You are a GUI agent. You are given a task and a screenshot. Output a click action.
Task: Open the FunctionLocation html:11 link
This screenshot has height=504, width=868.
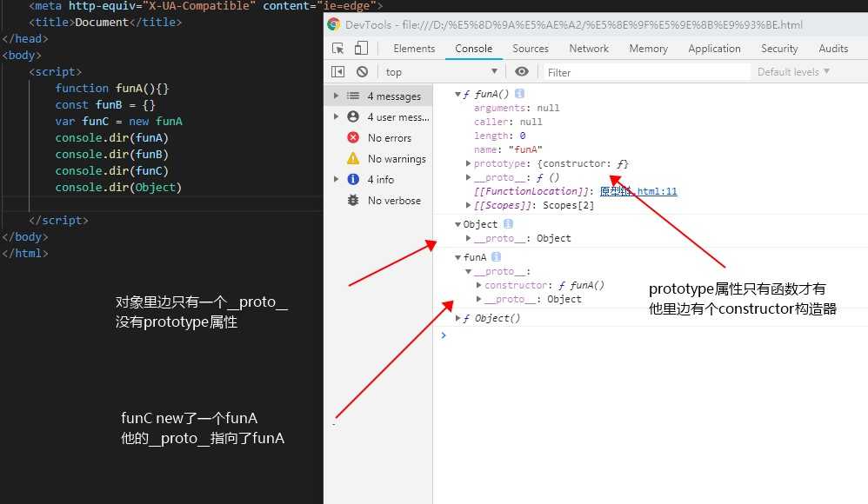pyautogui.click(x=638, y=191)
